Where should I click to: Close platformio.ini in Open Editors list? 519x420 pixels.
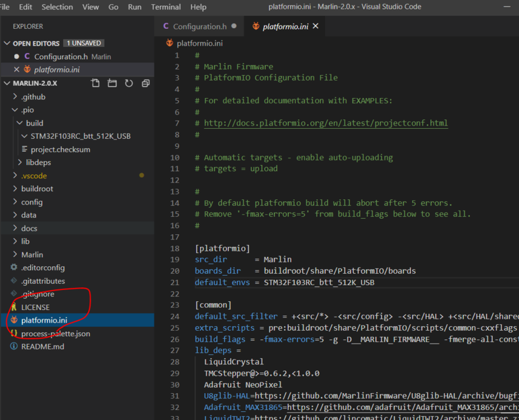16,70
